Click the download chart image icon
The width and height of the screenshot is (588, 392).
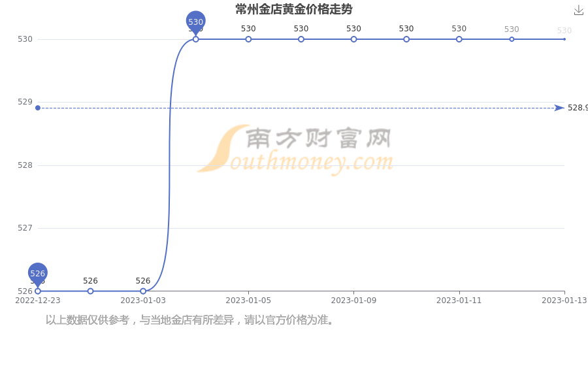(579, 10)
